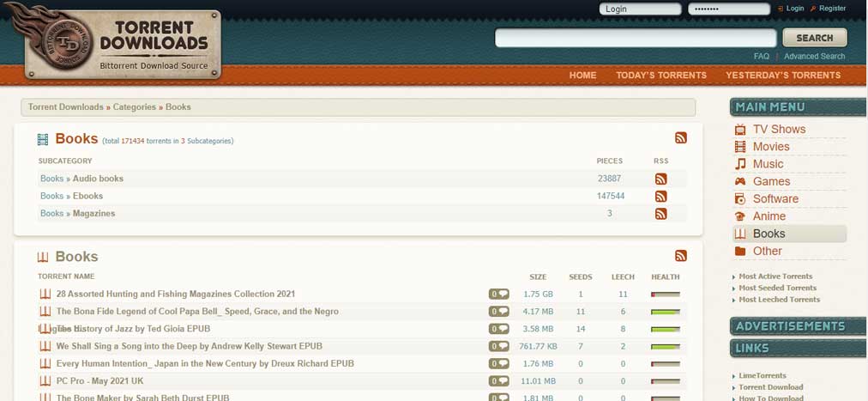Click health bar of The Bona Fide Legend
The width and height of the screenshot is (868, 401).
666,312
